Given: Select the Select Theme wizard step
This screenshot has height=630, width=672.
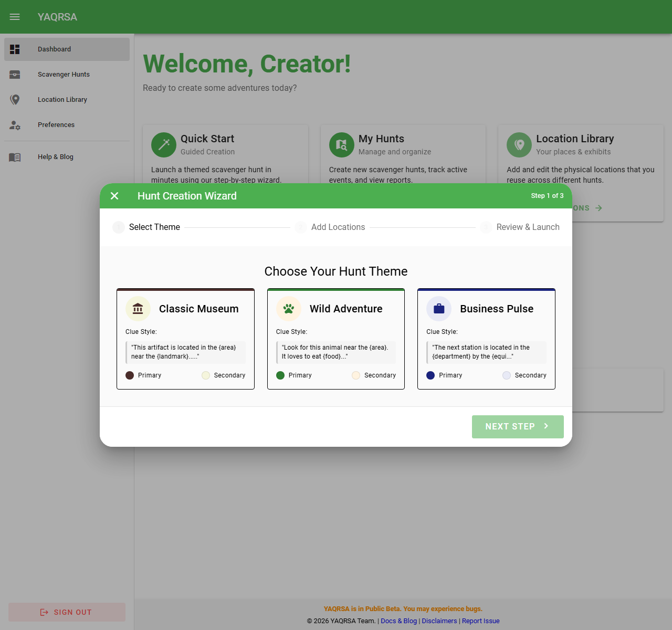Looking at the screenshot, I should [146, 227].
